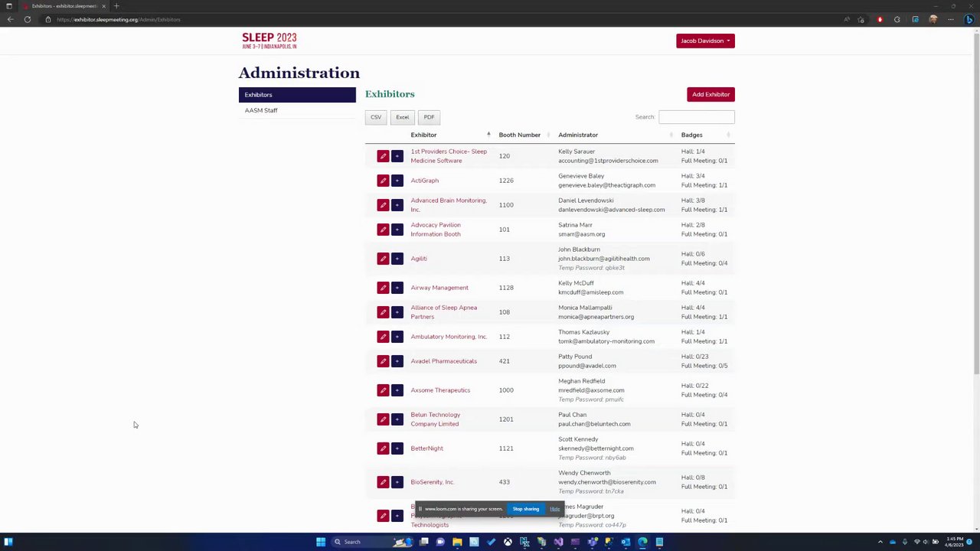Export table as Excel
980x551 pixels.
(x=402, y=117)
